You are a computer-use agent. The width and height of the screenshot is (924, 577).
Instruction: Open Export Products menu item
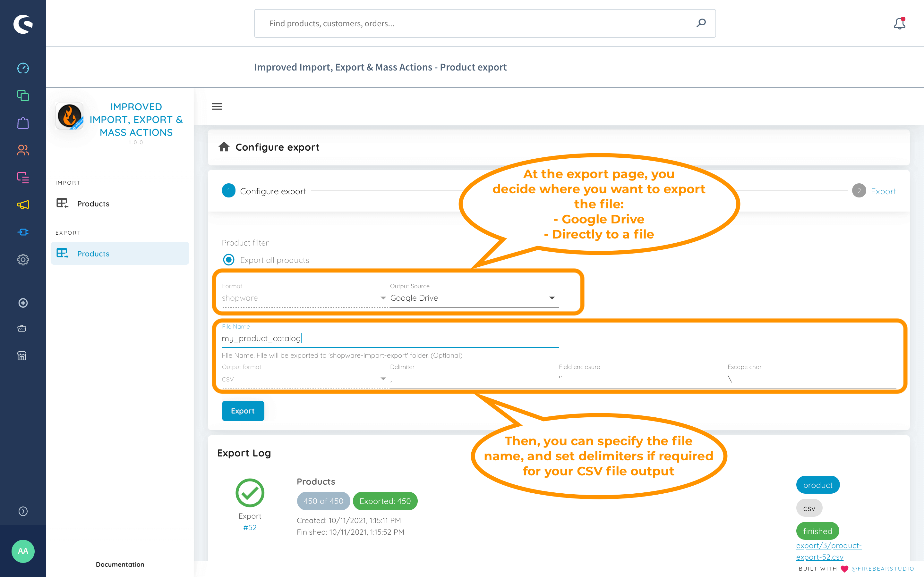93,254
